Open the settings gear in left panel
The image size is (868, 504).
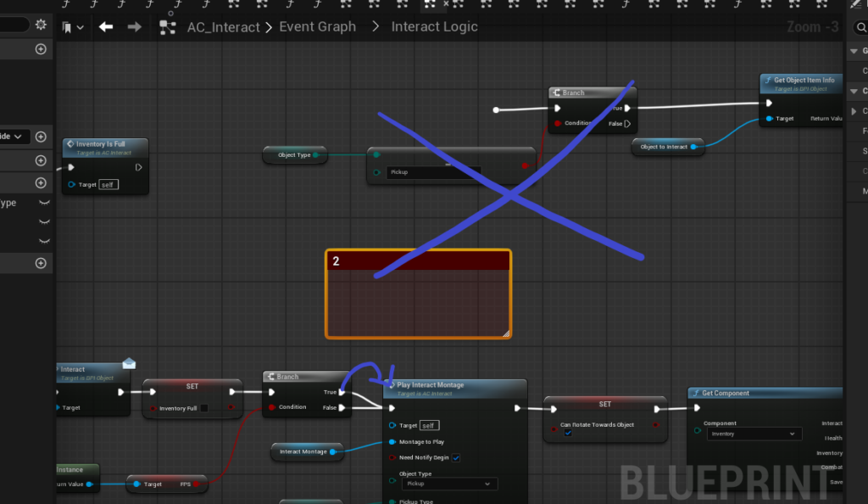41,25
